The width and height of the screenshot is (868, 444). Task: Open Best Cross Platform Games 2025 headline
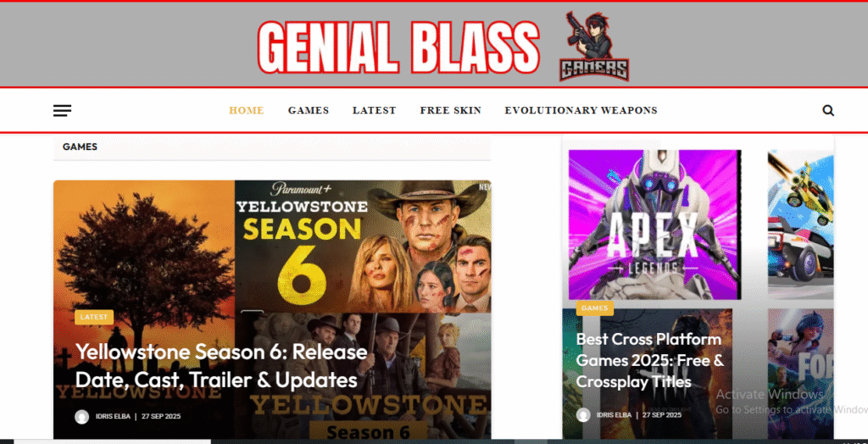click(650, 360)
